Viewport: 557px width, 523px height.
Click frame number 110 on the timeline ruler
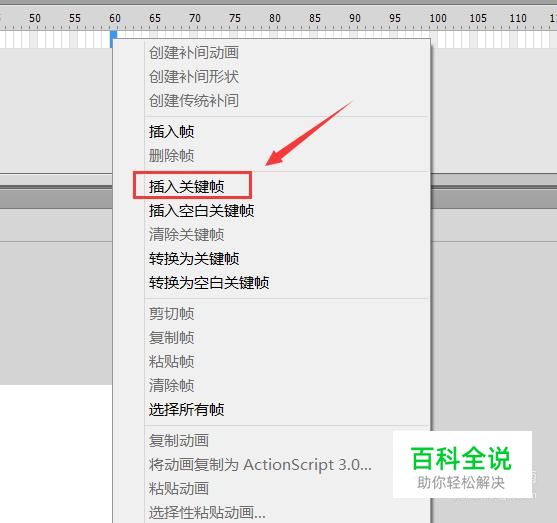518,18
